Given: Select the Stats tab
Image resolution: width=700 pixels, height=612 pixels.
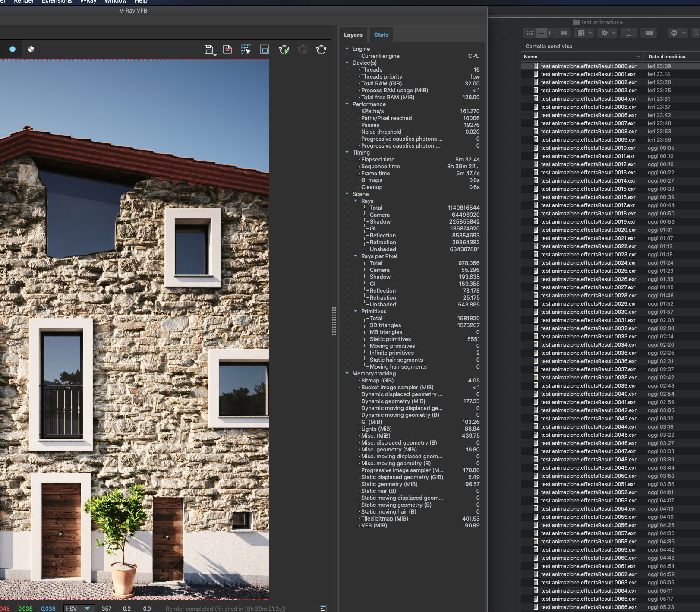Looking at the screenshot, I should click(x=381, y=35).
